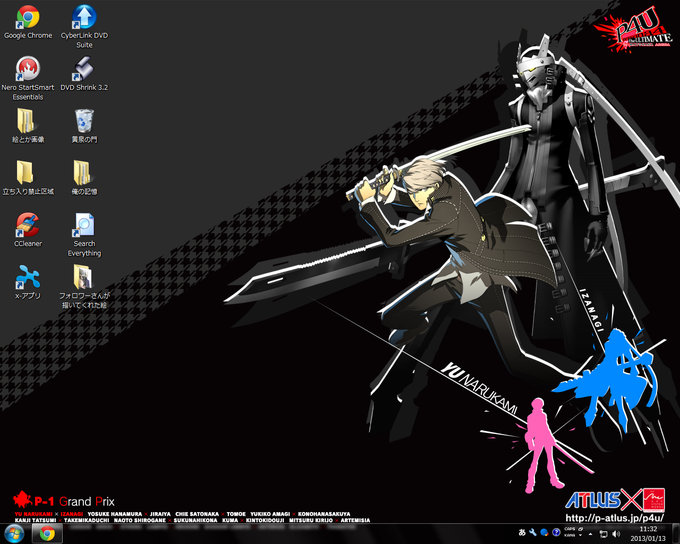The image size is (680, 544).
Task: Click Show desktop button at taskbar end
Action: click(x=677, y=534)
